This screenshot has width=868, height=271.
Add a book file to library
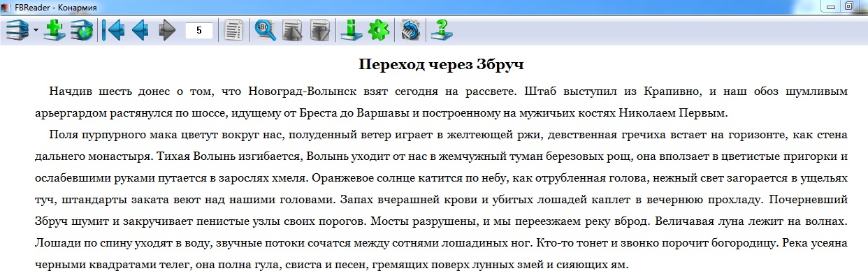pos(55,30)
